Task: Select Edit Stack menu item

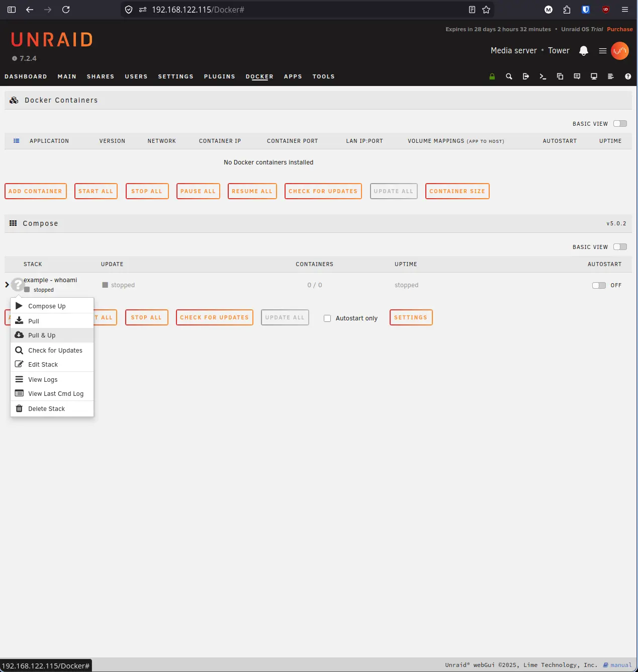Action: tap(52, 364)
